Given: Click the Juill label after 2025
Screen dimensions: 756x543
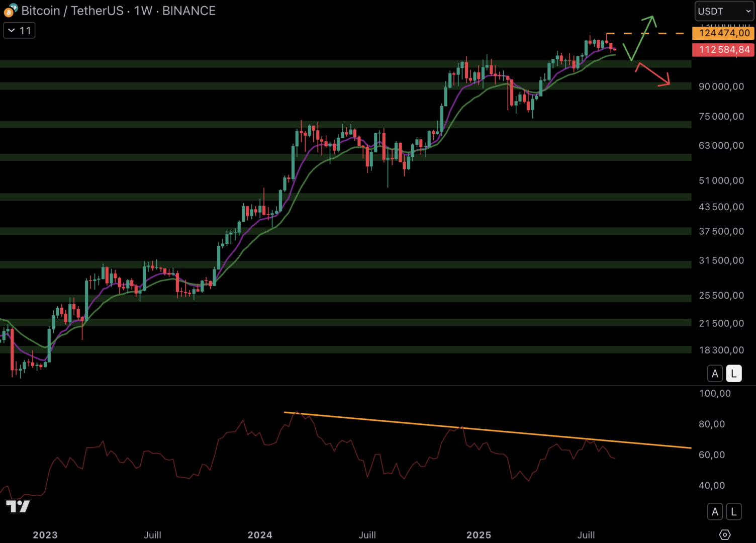Looking at the screenshot, I should pos(586,535).
